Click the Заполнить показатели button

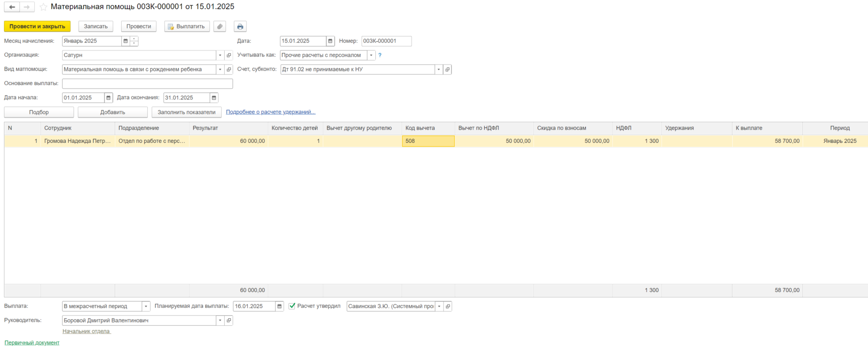(x=187, y=112)
